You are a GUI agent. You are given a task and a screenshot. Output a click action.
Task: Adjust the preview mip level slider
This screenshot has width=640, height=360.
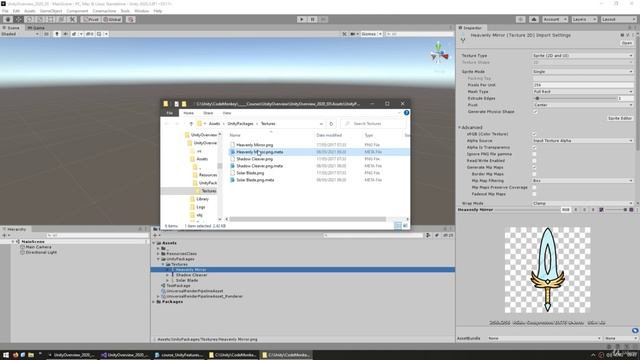(x=616, y=210)
